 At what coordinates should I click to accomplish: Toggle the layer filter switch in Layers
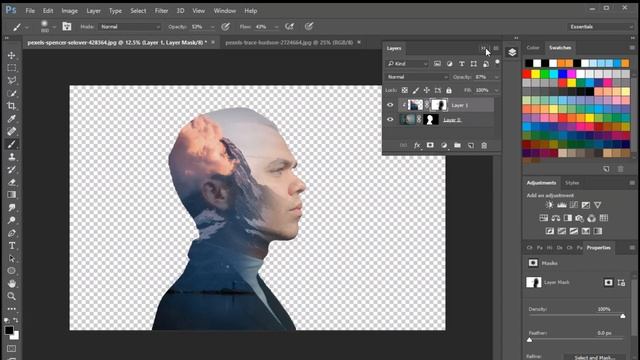[x=497, y=62]
